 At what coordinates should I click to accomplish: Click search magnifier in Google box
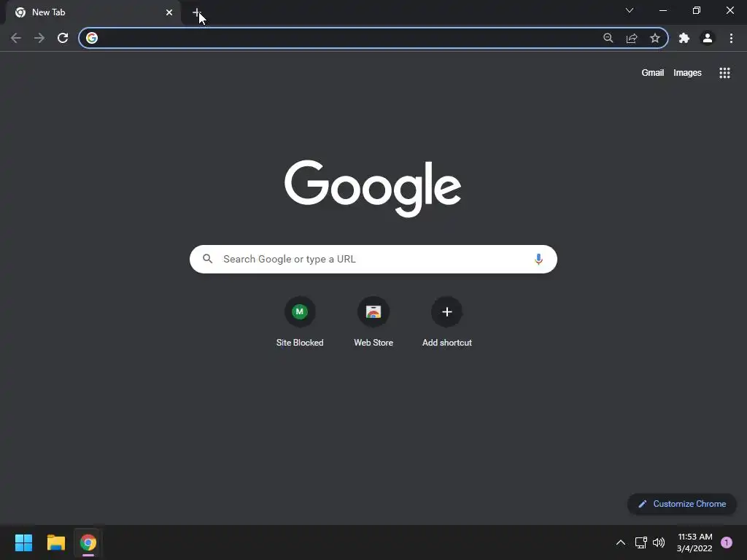(208, 259)
